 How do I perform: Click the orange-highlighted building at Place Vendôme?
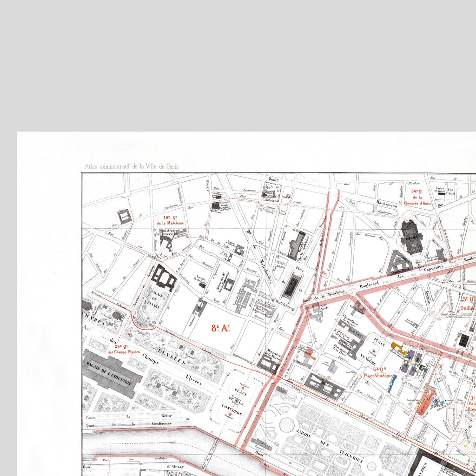click(x=399, y=348)
